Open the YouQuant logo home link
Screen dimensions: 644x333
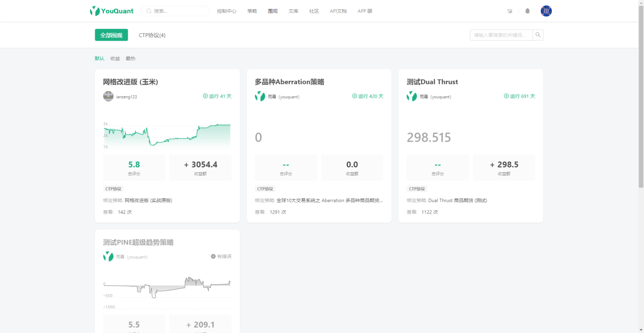pyautogui.click(x=111, y=11)
